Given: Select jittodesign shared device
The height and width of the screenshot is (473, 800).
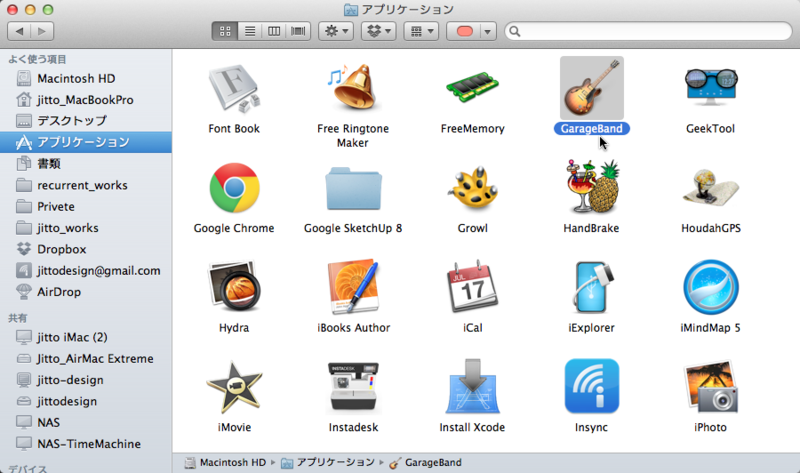Looking at the screenshot, I should (x=86, y=401).
